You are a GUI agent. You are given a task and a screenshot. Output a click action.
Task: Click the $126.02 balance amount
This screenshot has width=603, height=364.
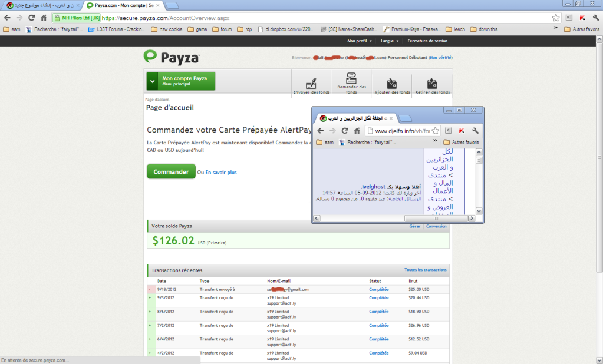click(x=173, y=241)
